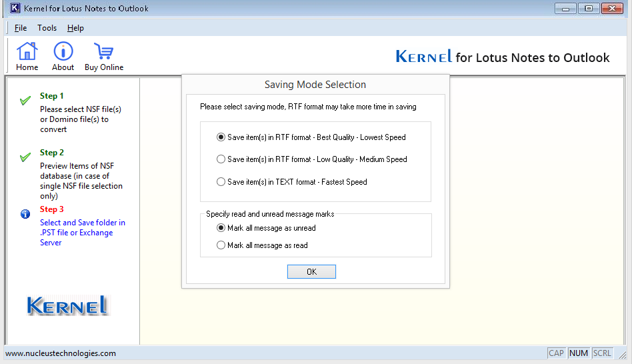
Task: Minimize the Kernel application window
Action: (565, 9)
